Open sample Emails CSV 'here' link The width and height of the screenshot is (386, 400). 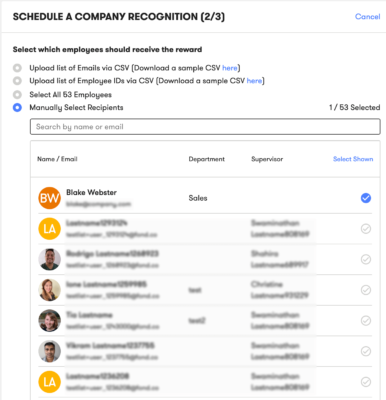pos(230,68)
